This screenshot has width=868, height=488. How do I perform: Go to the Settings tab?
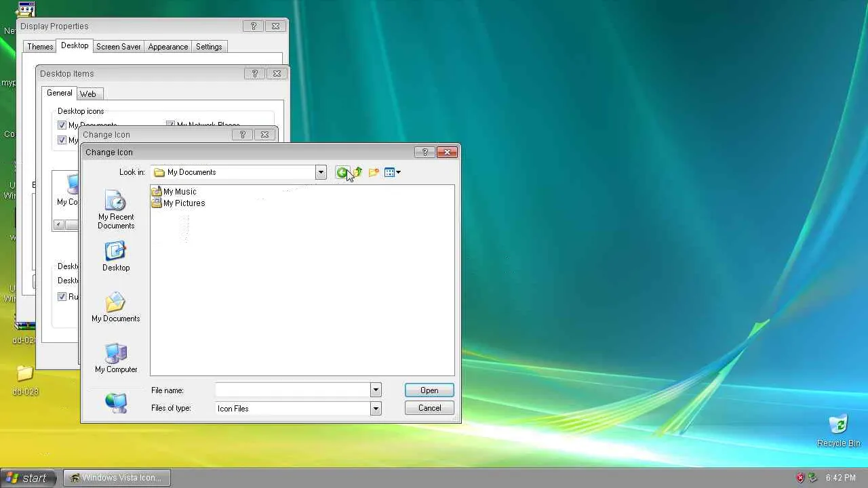click(x=209, y=47)
